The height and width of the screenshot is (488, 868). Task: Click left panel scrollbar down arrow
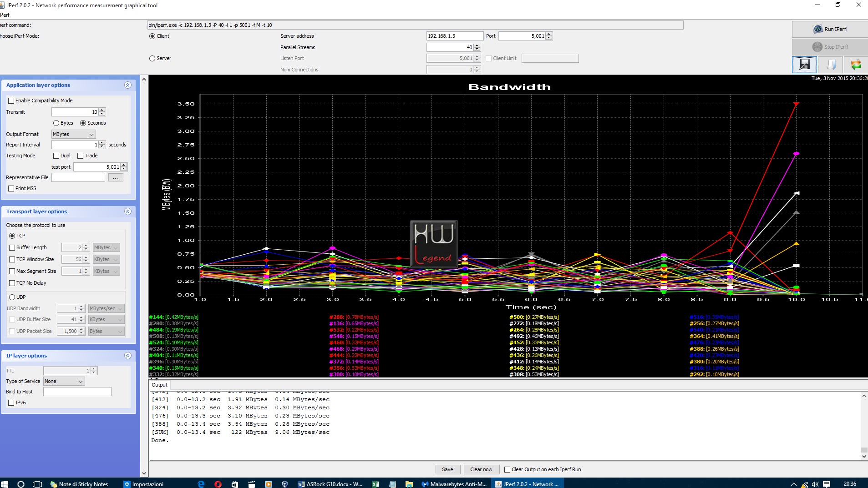click(144, 473)
